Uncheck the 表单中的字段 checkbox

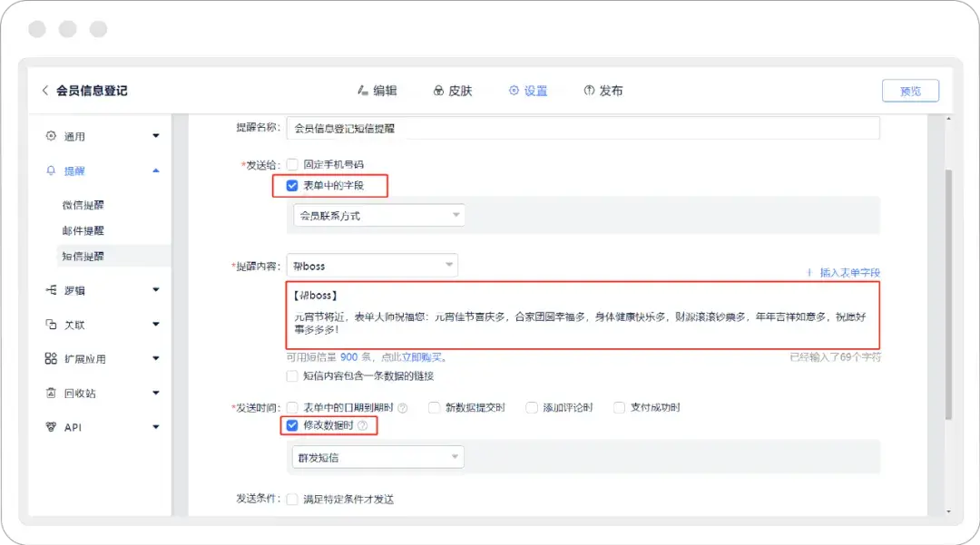tap(292, 185)
